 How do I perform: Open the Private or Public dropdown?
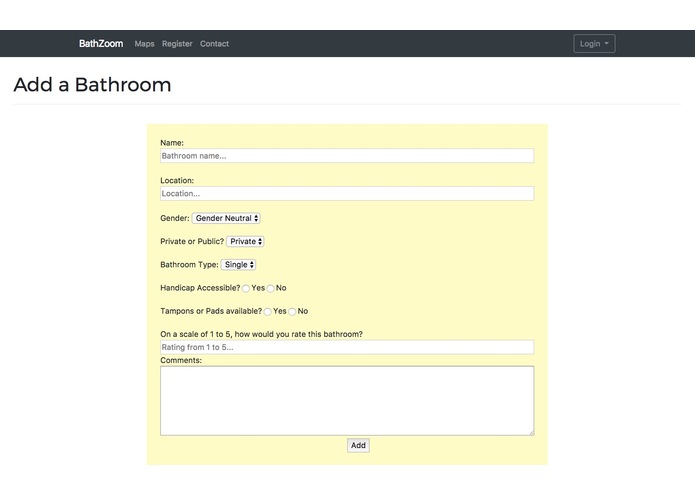click(x=245, y=241)
